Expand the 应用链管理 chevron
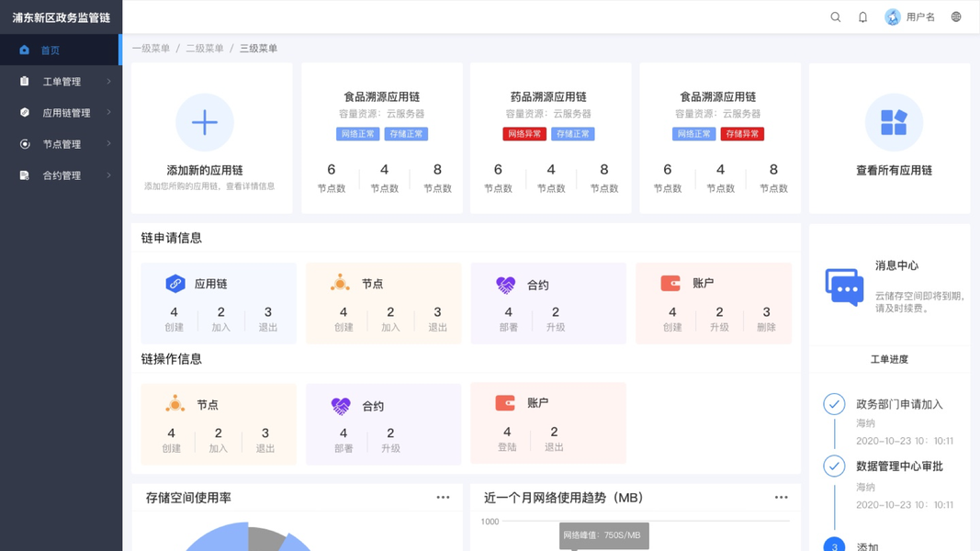 click(x=108, y=112)
